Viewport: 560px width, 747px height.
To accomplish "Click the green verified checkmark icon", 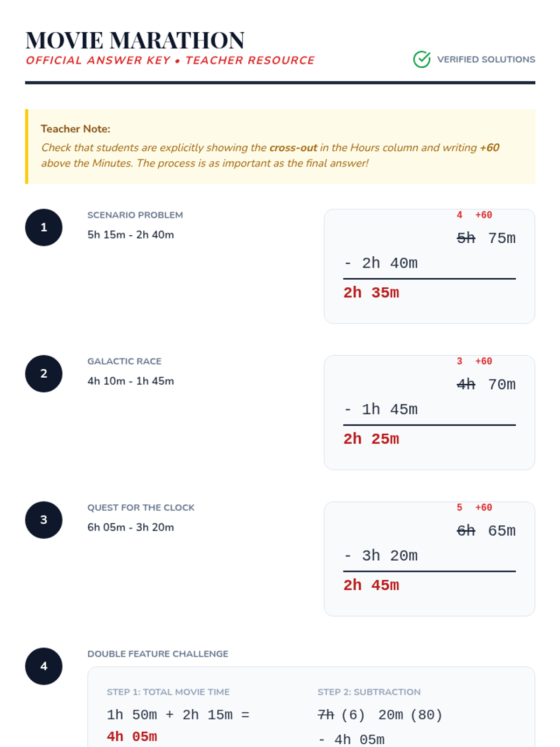I will pyautogui.click(x=422, y=59).
